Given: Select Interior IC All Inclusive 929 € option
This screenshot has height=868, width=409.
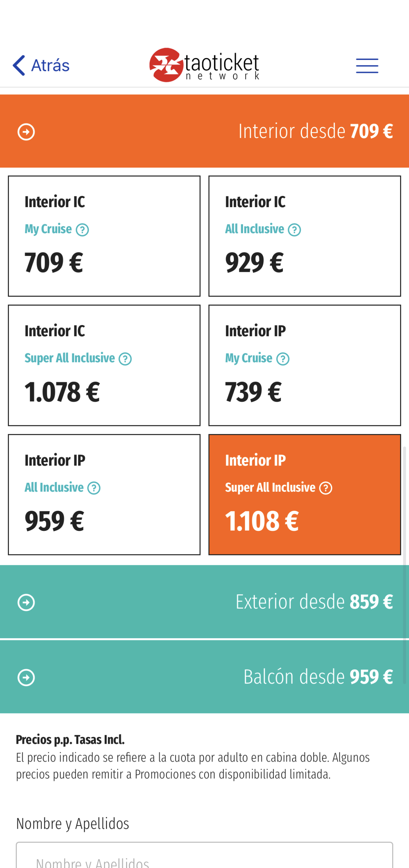Looking at the screenshot, I should [x=305, y=236].
